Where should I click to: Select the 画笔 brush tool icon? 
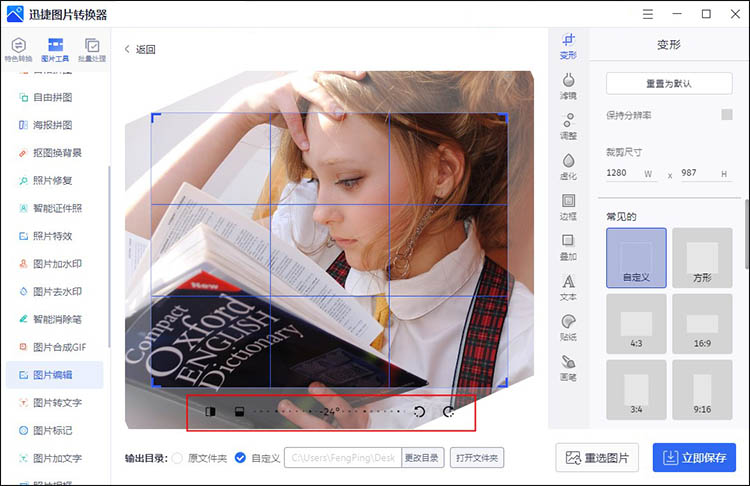(568, 368)
